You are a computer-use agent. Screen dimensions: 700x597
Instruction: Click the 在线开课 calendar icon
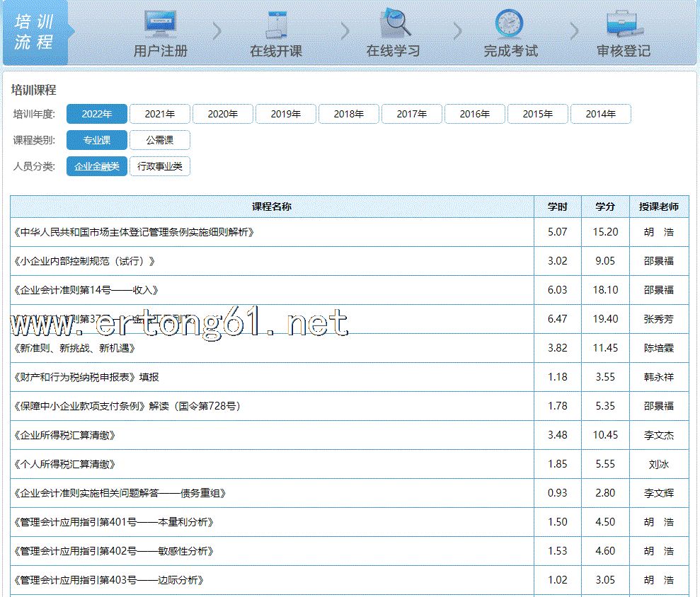pos(275,24)
